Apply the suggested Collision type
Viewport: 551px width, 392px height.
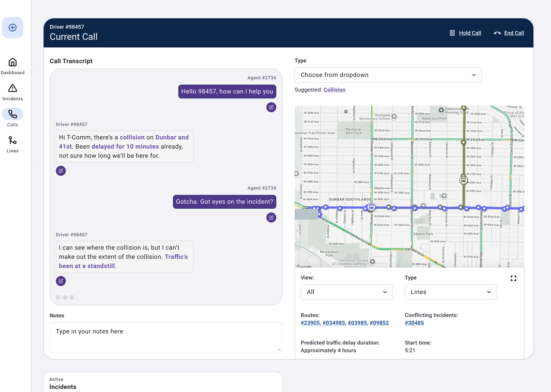click(334, 90)
